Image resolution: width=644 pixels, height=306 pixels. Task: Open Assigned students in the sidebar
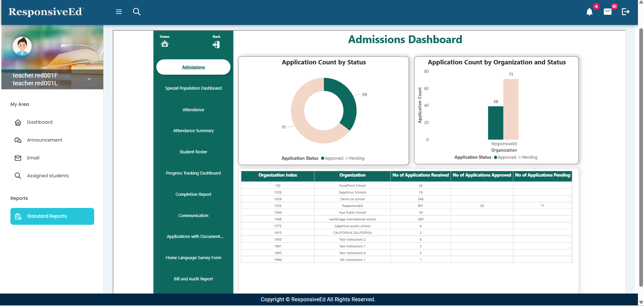tap(48, 176)
